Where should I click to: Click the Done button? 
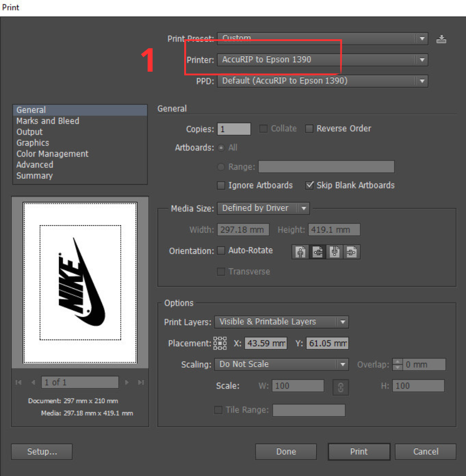(286, 452)
